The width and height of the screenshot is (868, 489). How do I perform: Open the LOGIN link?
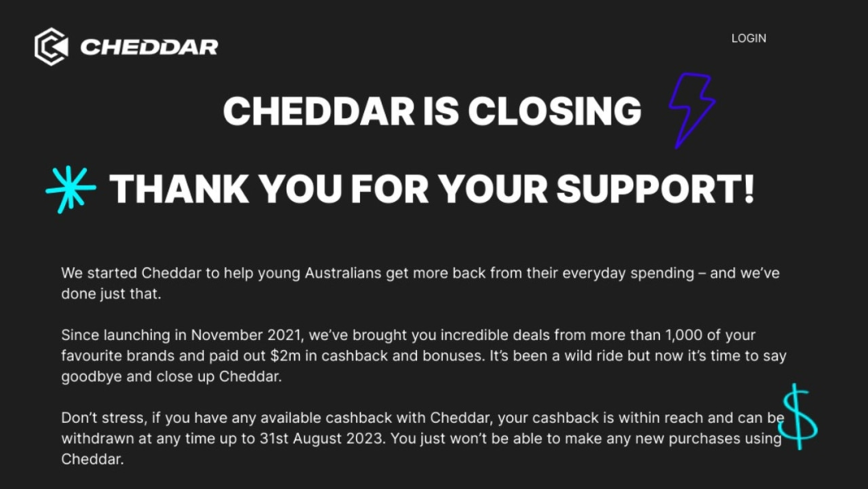pyautogui.click(x=748, y=38)
